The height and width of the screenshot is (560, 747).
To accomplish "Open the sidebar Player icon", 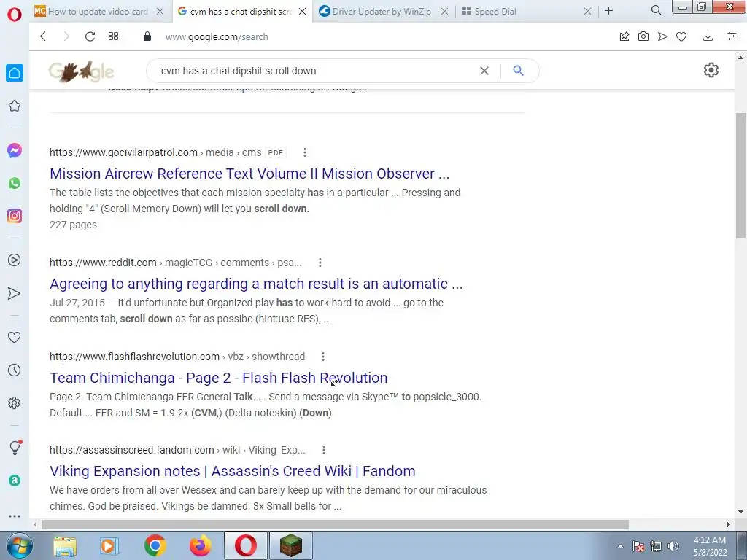I will (15, 260).
